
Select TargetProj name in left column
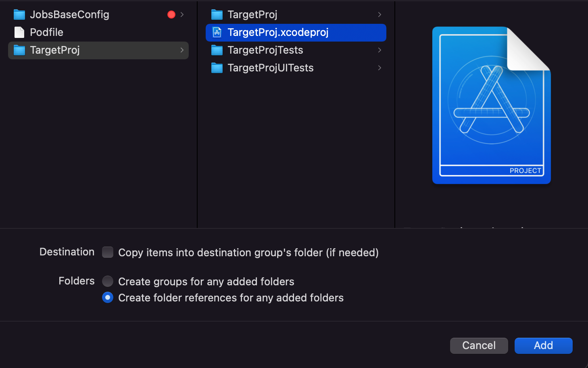pos(55,50)
